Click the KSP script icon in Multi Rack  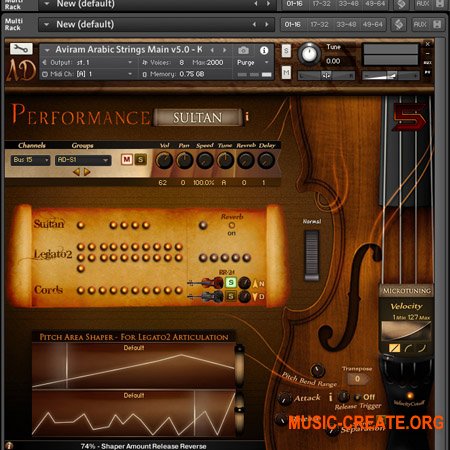tap(399, 24)
